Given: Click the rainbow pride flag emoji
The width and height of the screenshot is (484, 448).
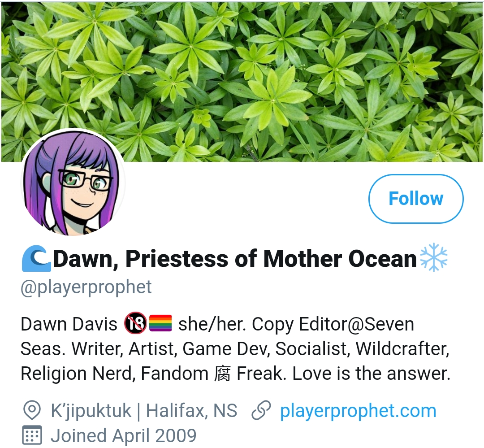Looking at the screenshot, I should coord(160,324).
